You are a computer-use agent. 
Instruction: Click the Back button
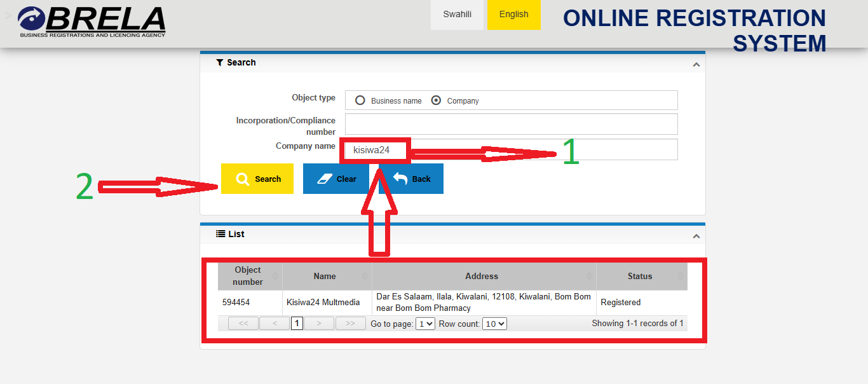411,179
